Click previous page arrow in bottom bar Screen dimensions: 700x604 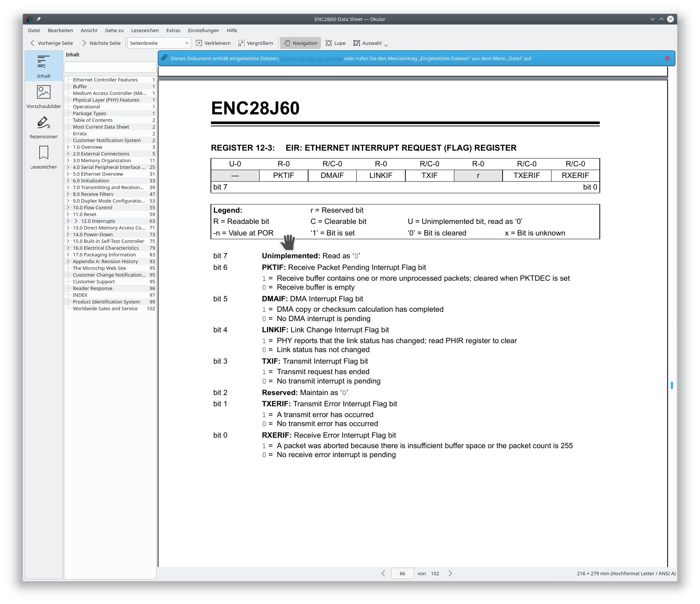coord(383,573)
